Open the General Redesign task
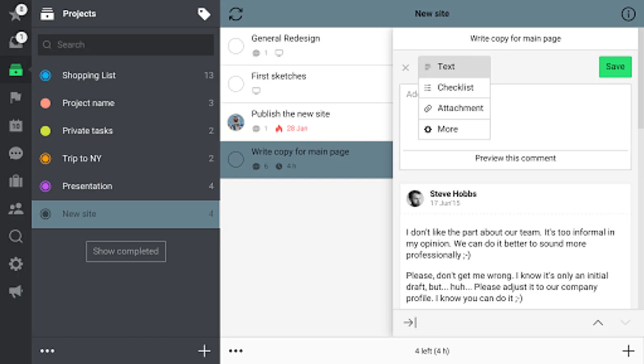 point(307,46)
